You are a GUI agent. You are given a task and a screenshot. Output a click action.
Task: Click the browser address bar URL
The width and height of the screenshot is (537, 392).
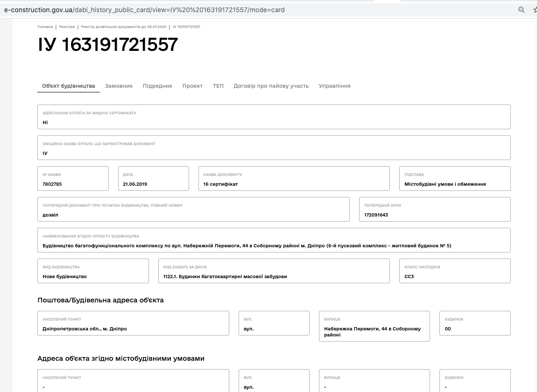(144, 10)
